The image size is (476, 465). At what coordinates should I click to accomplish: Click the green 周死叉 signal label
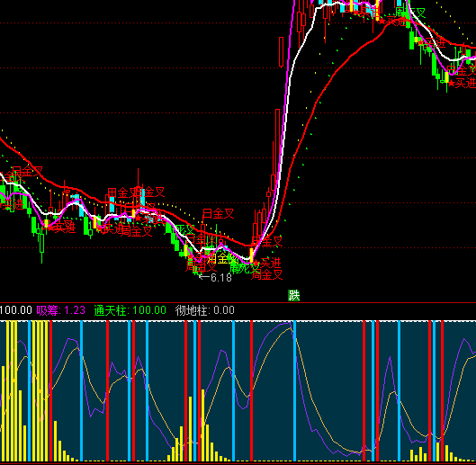[245, 268]
